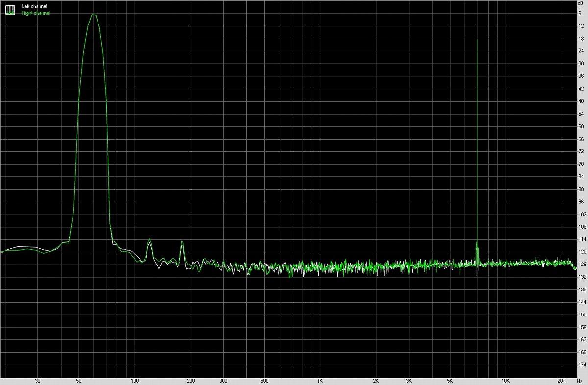Click the Hz unit label on the horizontal axis
The image size is (588, 385).
[580, 381]
